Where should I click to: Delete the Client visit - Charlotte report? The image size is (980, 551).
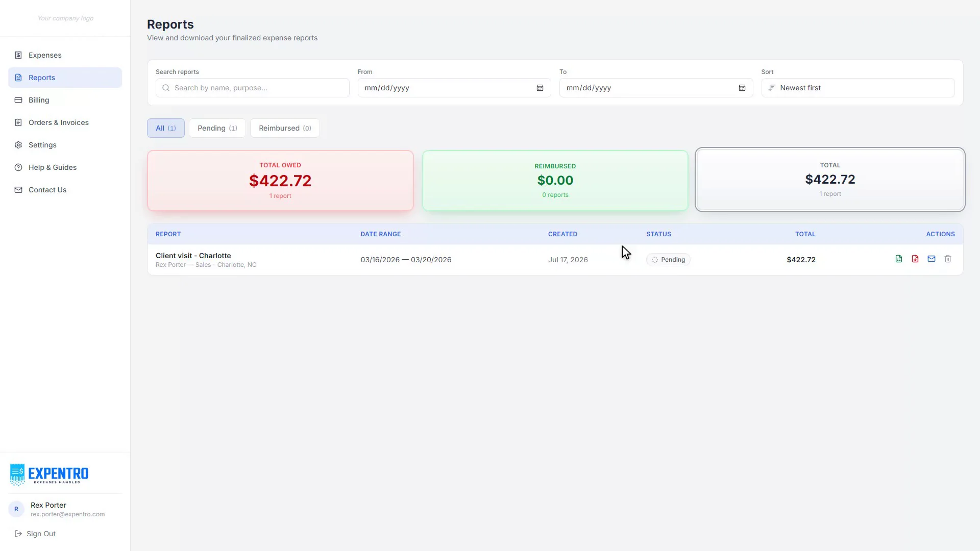point(948,259)
